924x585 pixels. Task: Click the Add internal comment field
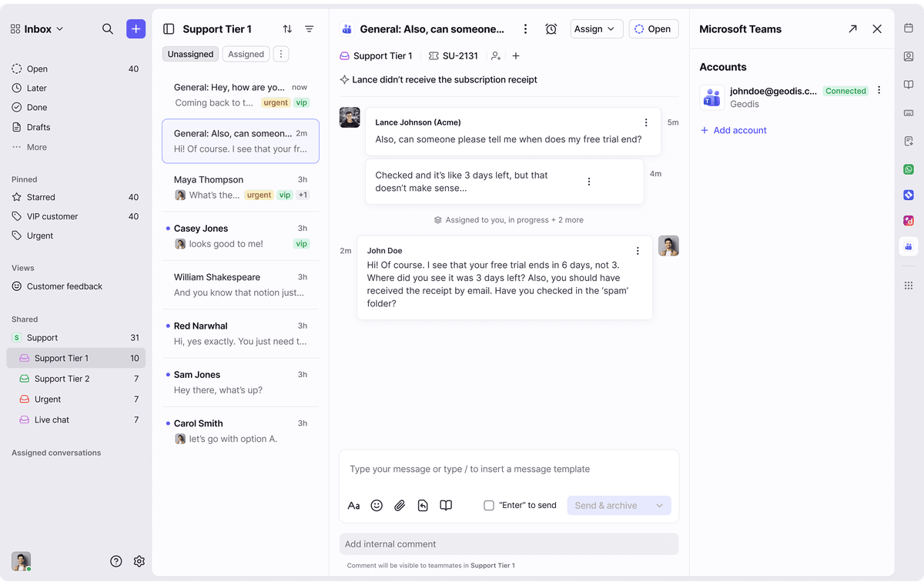click(x=509, y=544)
